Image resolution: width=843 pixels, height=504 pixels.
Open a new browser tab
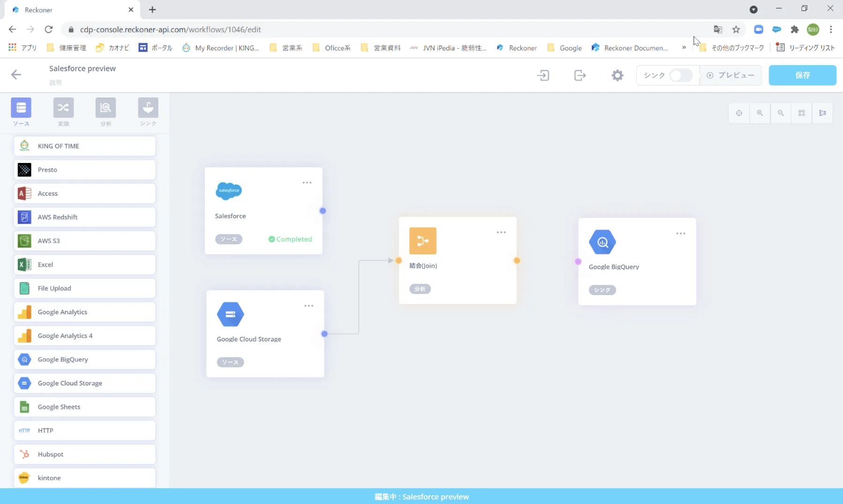click(x=152, y=9)
